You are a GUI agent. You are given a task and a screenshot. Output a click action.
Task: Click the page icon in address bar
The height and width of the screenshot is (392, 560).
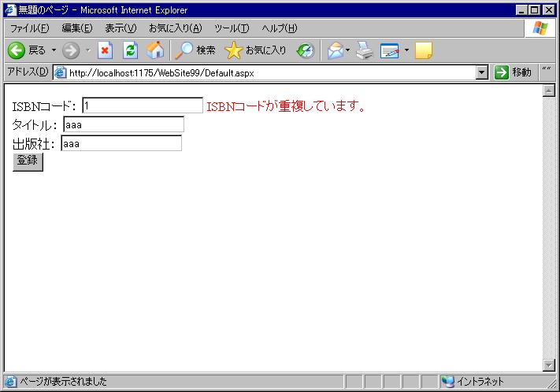pyautogui.click(x=61, y=73)
